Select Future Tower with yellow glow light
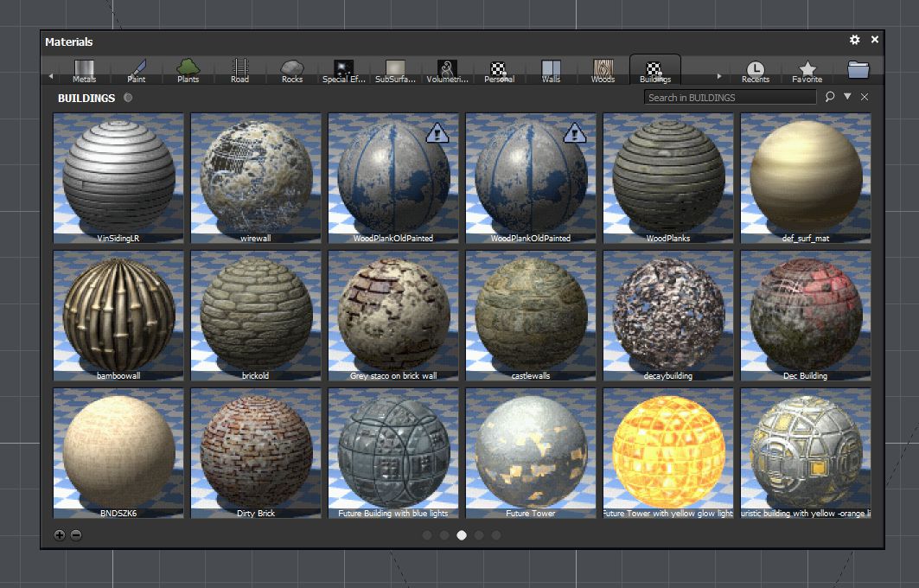919x588 pixels. click(668, 453)
